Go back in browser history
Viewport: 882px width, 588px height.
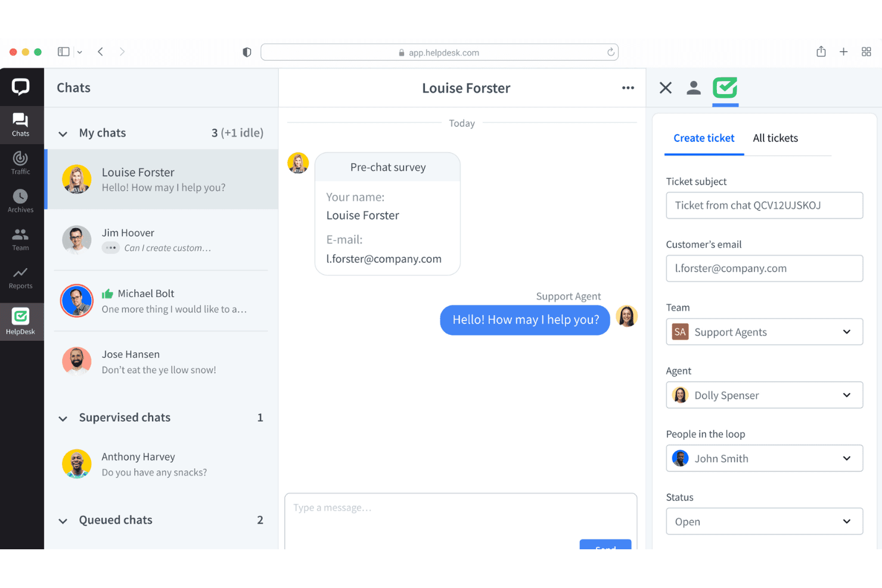(x=101, y=52)
